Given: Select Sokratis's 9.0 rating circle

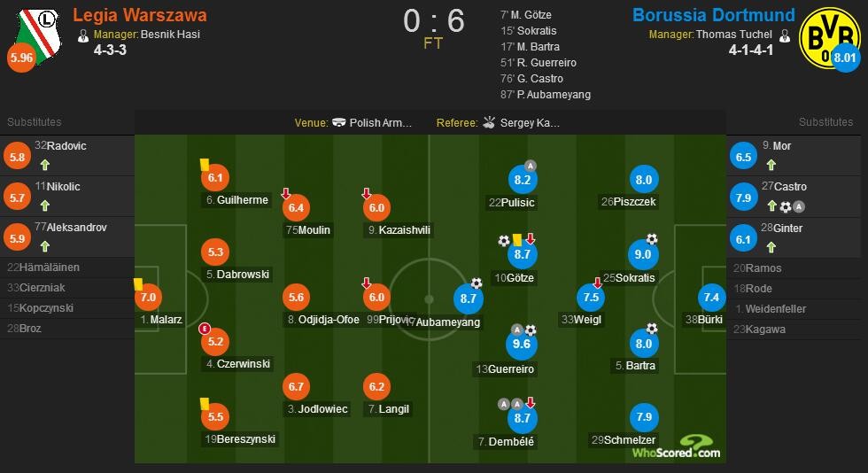Looking at the screenshot, I should (642, 254).
